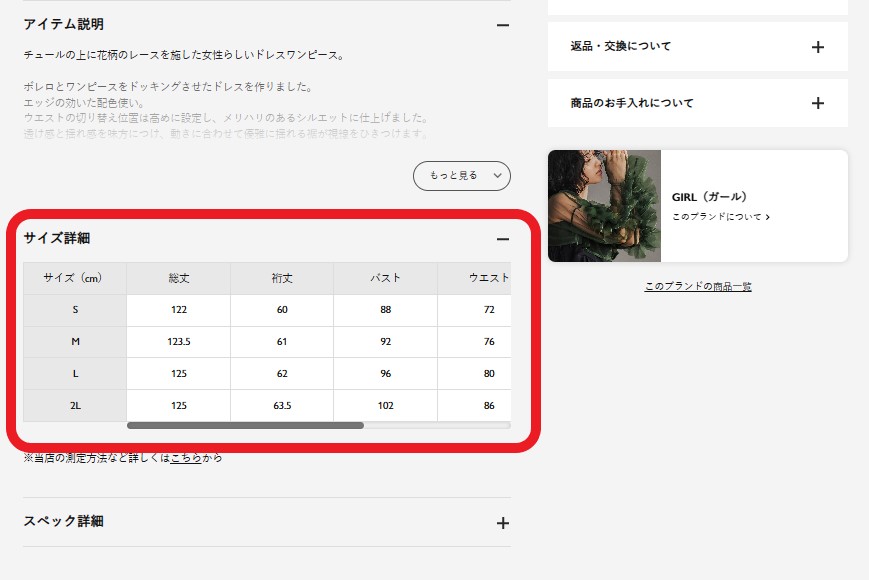869x580 pixels.
Task: Click the 62 sleeve length cell
Action: (282, 374)
